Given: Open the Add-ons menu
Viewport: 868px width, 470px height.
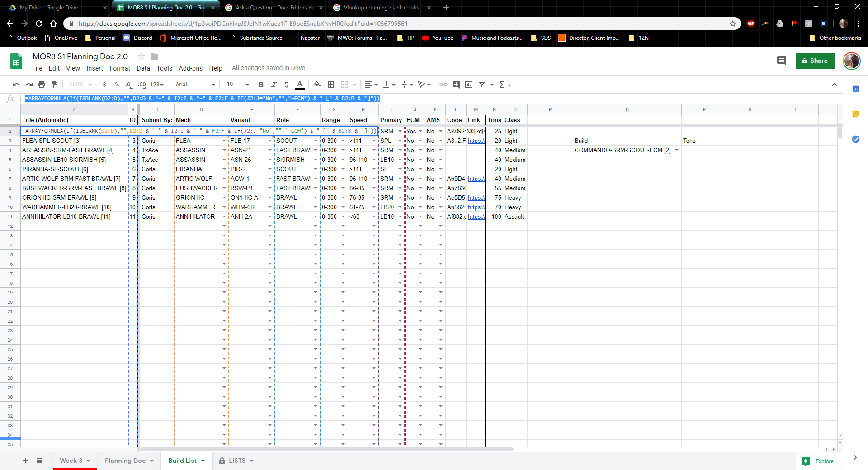Looking at the screenshot, I should tap(190, 68).
